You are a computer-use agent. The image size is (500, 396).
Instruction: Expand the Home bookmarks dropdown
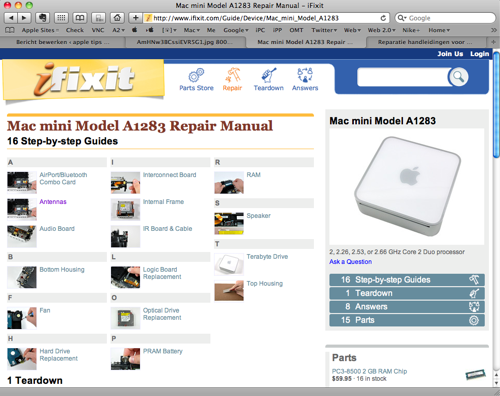439,30
